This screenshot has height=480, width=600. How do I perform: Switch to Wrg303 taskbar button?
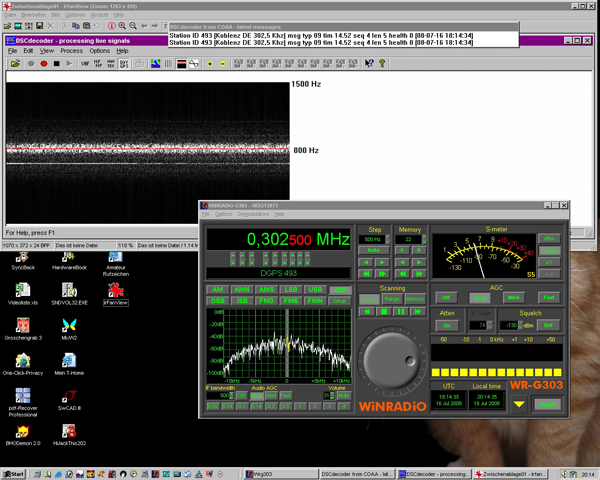(280, 474)
